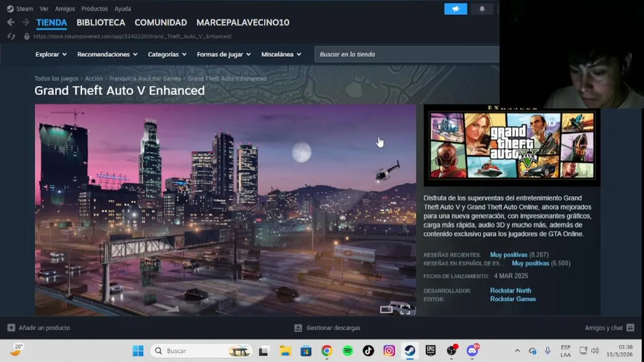Open the Windows Start menu
This screenshot has width=644, height=362.
click(x=138, y=351)
